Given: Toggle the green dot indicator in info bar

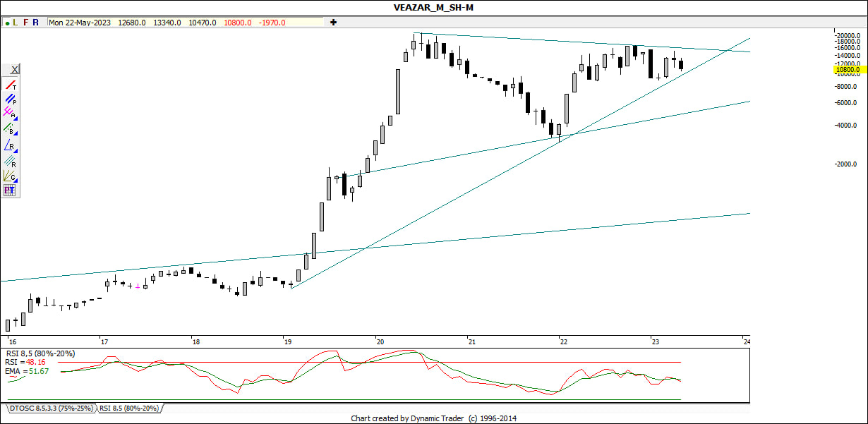Looking at the screenshot, I should pyautogui.click(x=6, y=23).
